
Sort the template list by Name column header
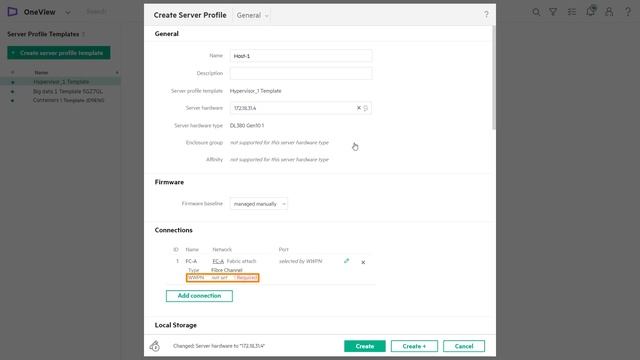41,73
